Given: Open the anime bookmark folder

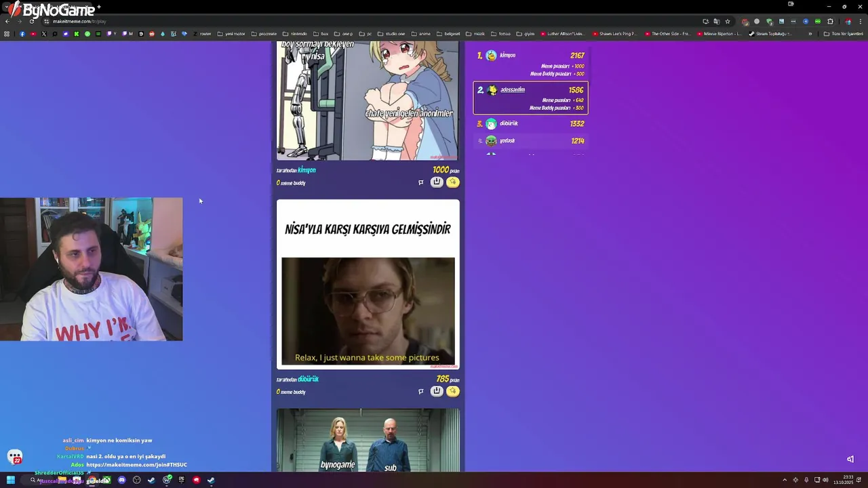Looking at the screenshot, I should (420, 34).
